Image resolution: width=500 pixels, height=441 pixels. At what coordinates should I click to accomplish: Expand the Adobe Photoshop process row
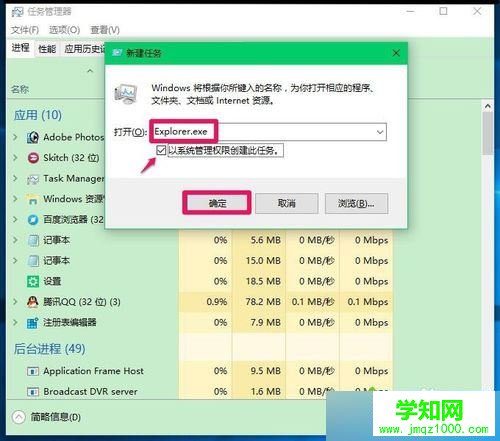pyautogui.click(x=15, y=137)
